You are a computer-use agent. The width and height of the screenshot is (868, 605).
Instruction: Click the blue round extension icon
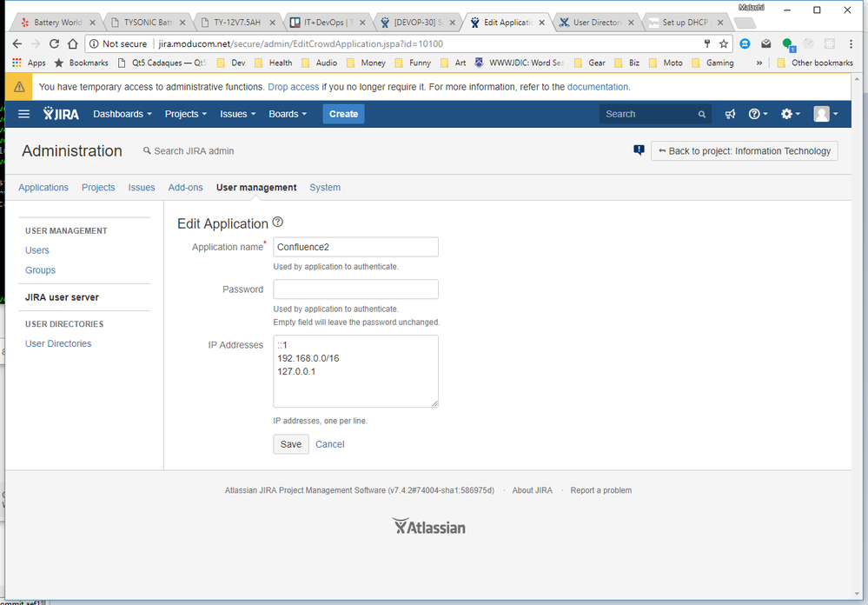tap(745, 43)
